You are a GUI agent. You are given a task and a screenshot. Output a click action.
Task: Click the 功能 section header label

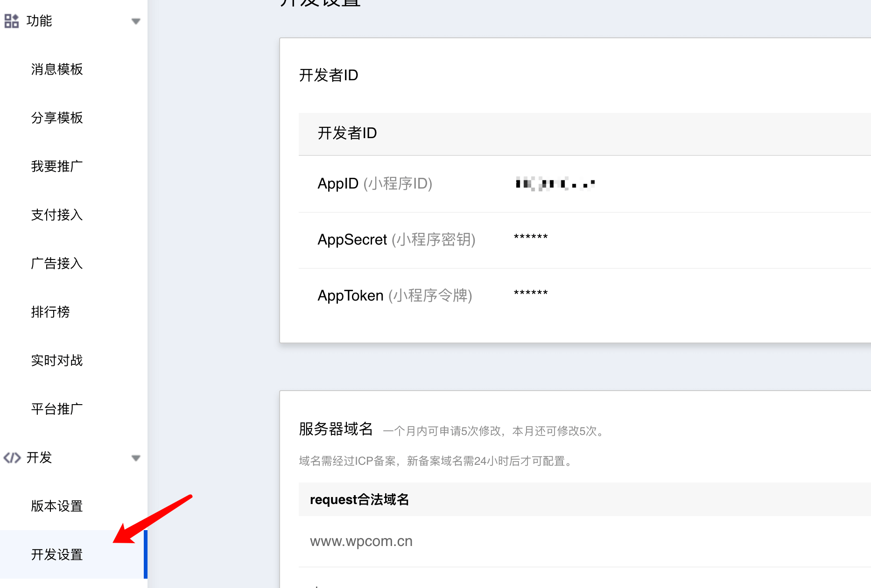pos(39,21)
